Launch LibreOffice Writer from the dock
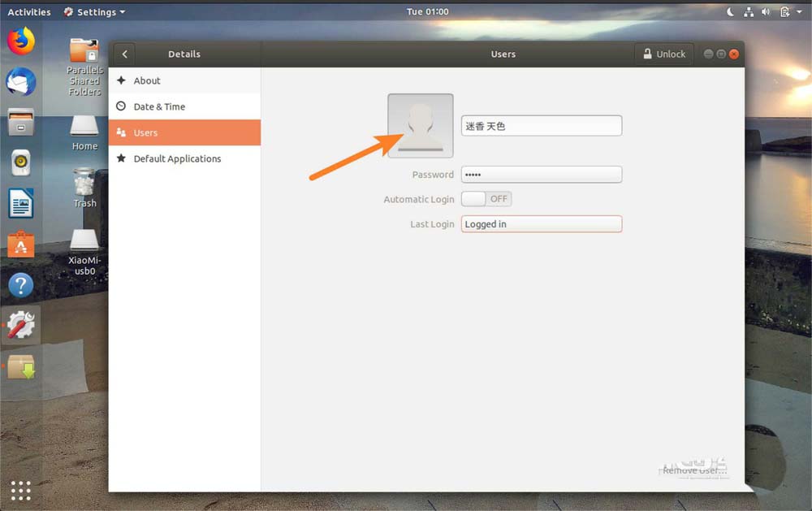This screenshot has width=812, height=511. (21, 203)
